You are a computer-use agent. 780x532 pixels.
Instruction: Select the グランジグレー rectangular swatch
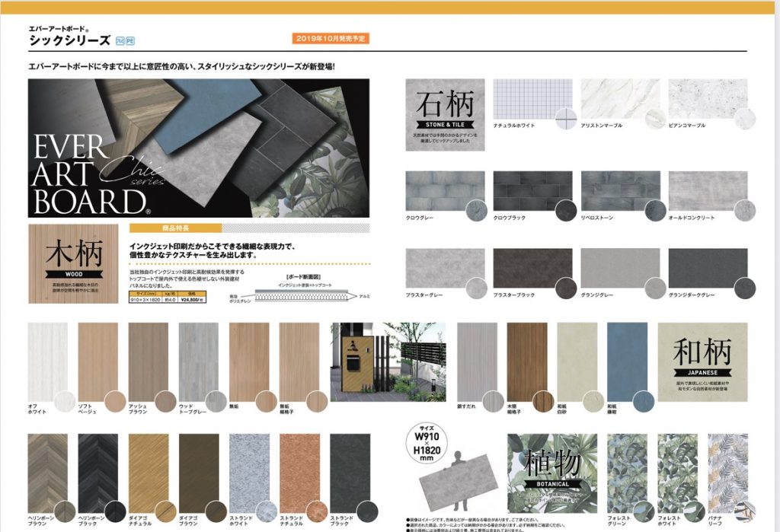coord(620,269)
